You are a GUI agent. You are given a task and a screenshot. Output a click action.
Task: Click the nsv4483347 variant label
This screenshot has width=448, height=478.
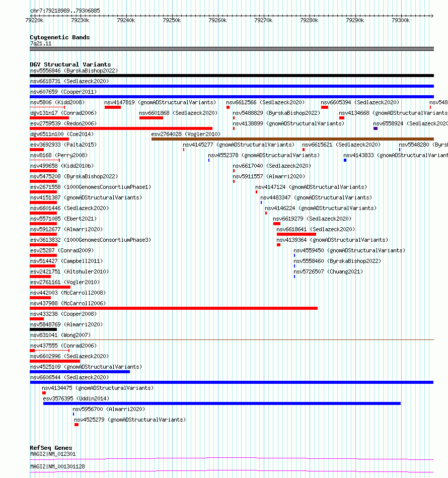click(x=316, y=197)
